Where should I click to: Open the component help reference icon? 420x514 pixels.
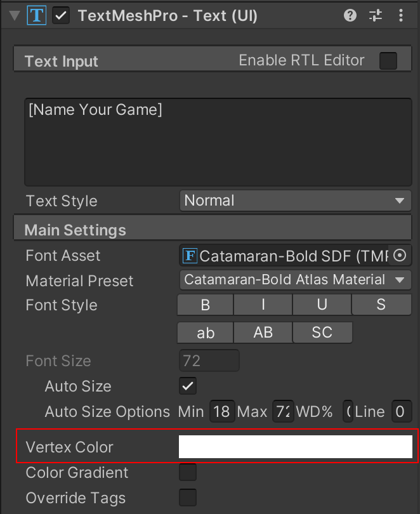(x=350, y=16)
